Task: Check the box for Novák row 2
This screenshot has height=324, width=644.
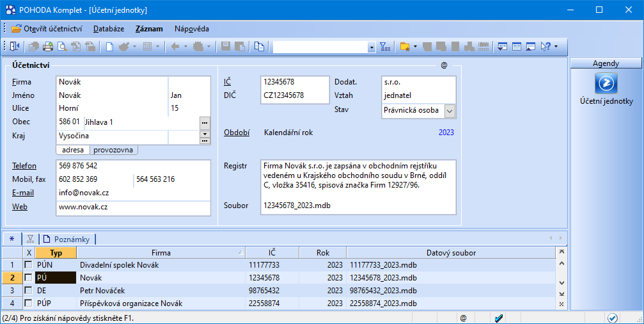Action: pos(28,277)
